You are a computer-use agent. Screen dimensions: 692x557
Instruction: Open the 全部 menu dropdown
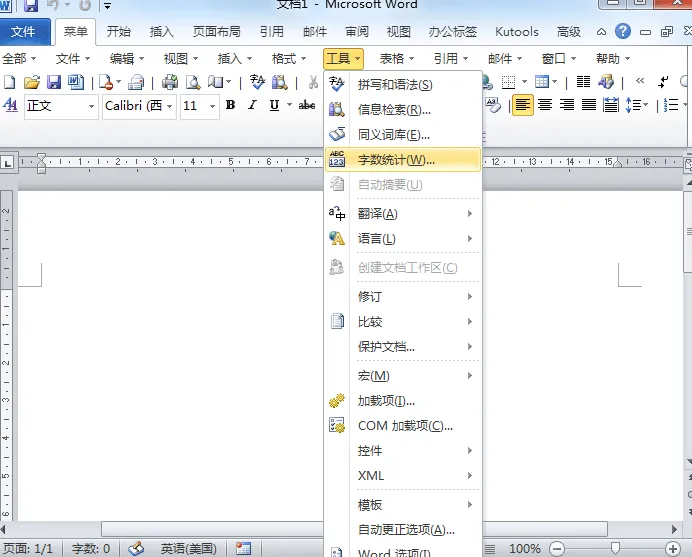(x=19, y=58)
